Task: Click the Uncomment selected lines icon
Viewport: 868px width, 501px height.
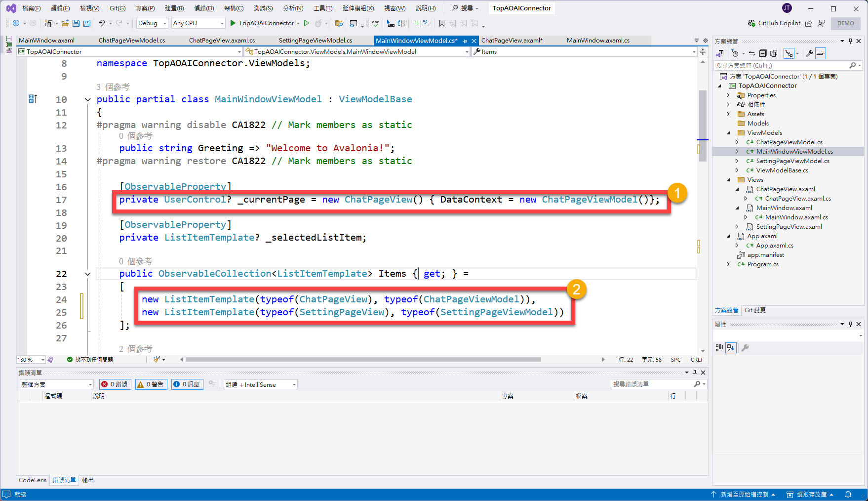Action: pos(427,23)
